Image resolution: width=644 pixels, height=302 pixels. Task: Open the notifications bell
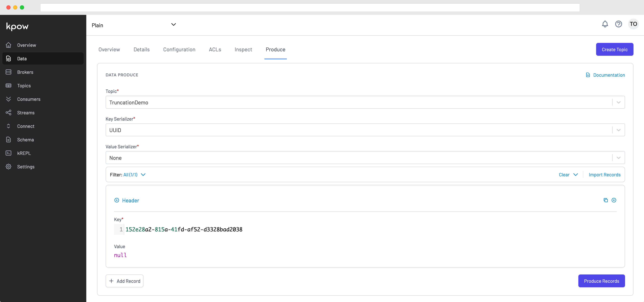tap(605, 24)
